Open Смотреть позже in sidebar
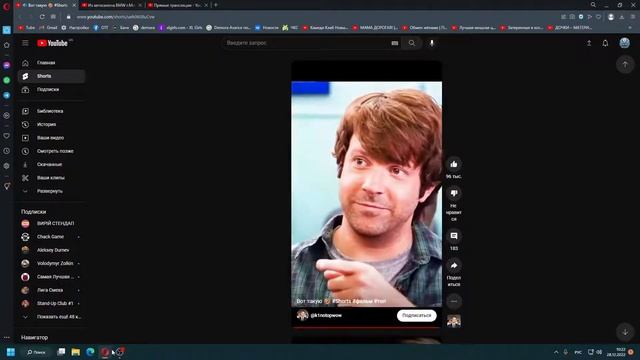This screenshot has height=360, width=640. pos(51,151)
